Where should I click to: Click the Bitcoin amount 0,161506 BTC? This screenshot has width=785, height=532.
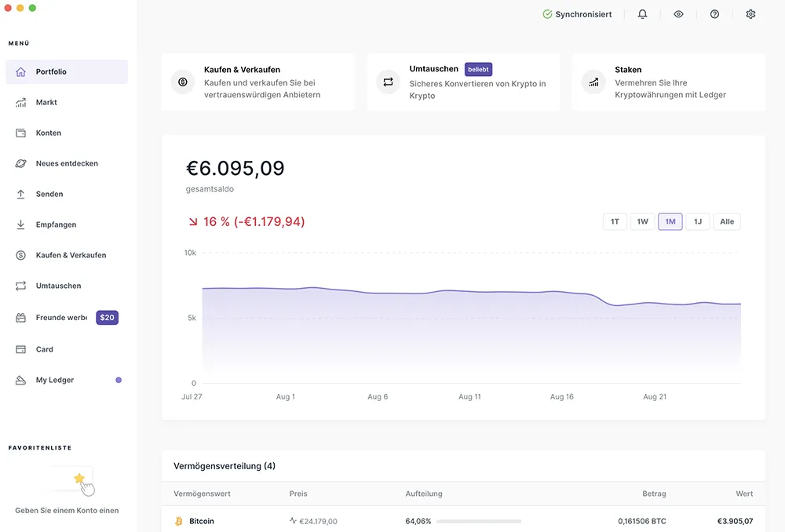point(642,521)
